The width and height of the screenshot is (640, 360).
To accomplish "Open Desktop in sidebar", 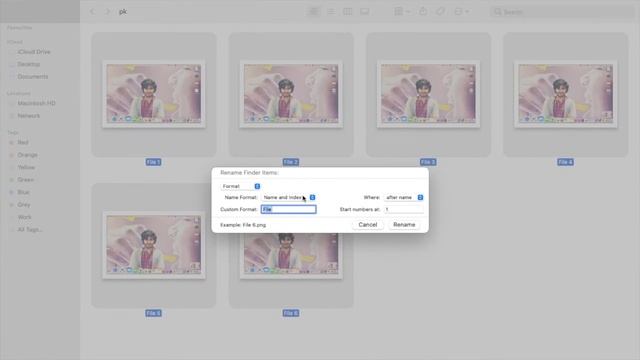I will (29, 64).
